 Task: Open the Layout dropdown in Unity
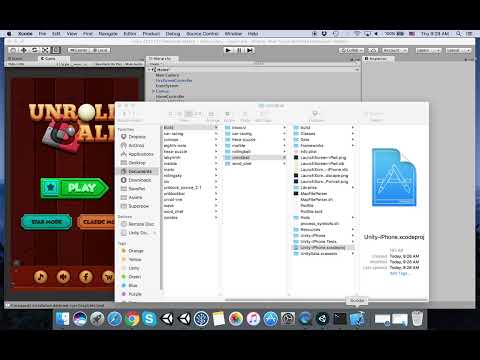458,50
